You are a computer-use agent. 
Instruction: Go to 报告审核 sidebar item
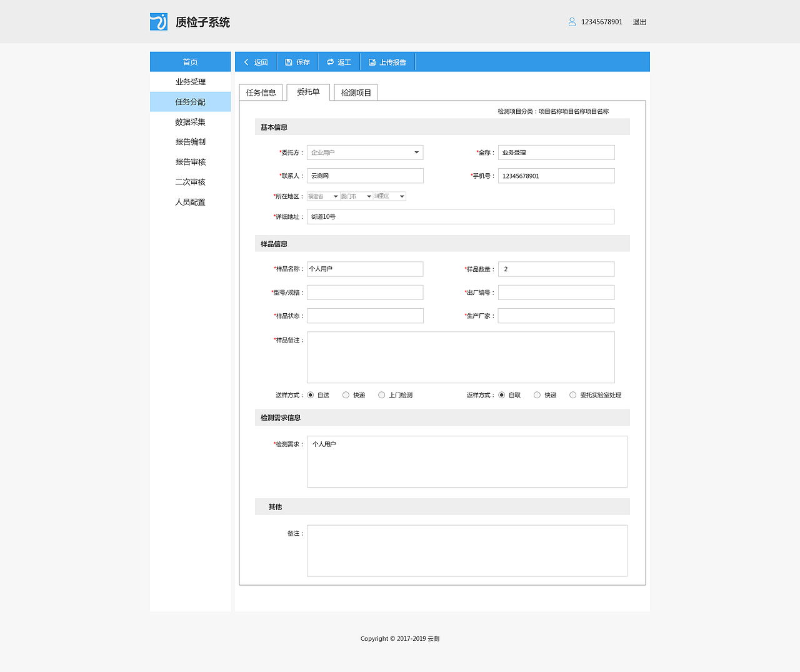(x=191, y=162)
